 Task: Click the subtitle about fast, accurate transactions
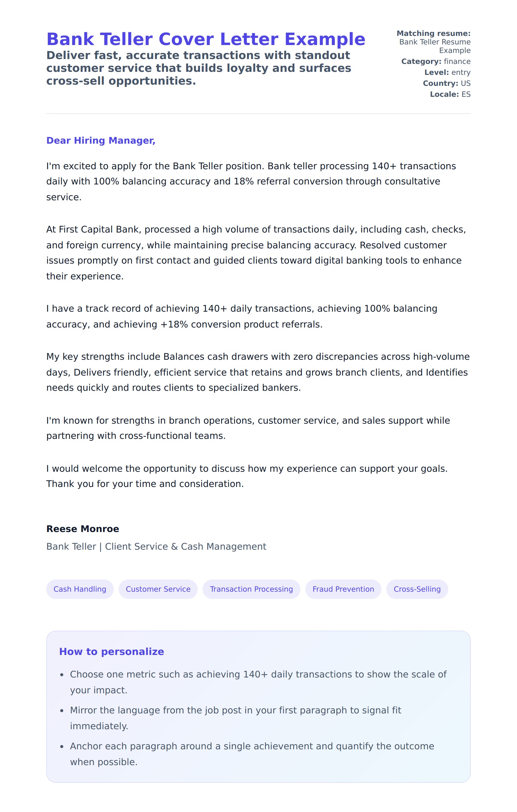[199, 68]
